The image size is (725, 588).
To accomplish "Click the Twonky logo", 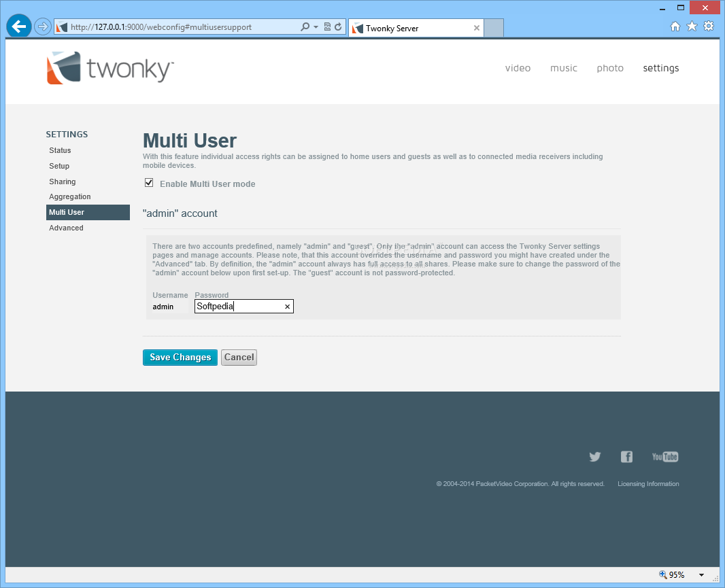I will click(x=110, y=69).
